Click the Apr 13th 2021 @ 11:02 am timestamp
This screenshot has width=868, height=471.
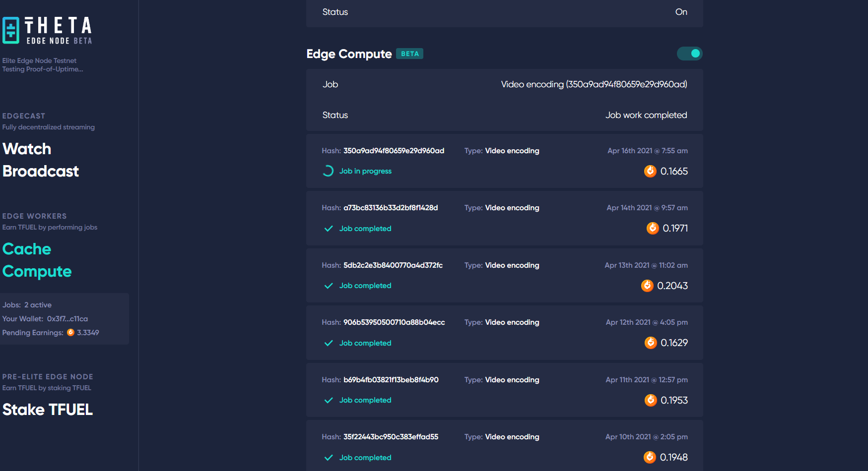(x=646, y=265)
